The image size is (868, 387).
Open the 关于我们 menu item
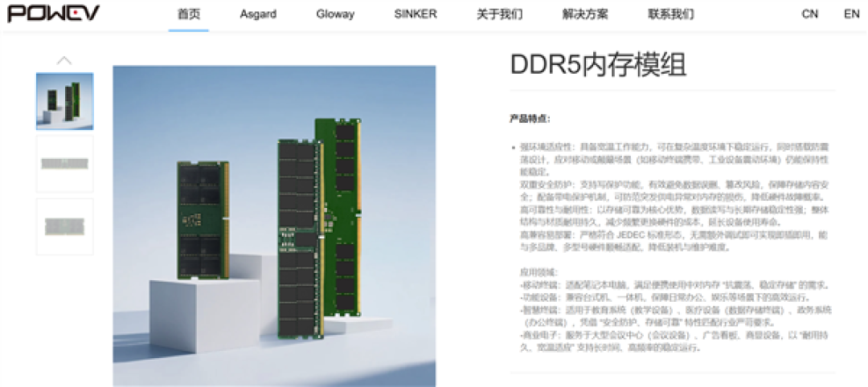coord(499,14)
